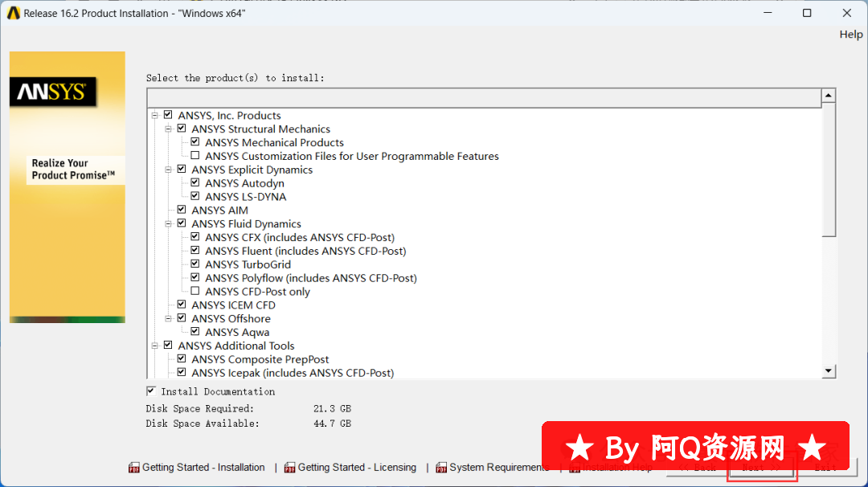Collapse the ANSYS Offshore node

coord(168,319)
